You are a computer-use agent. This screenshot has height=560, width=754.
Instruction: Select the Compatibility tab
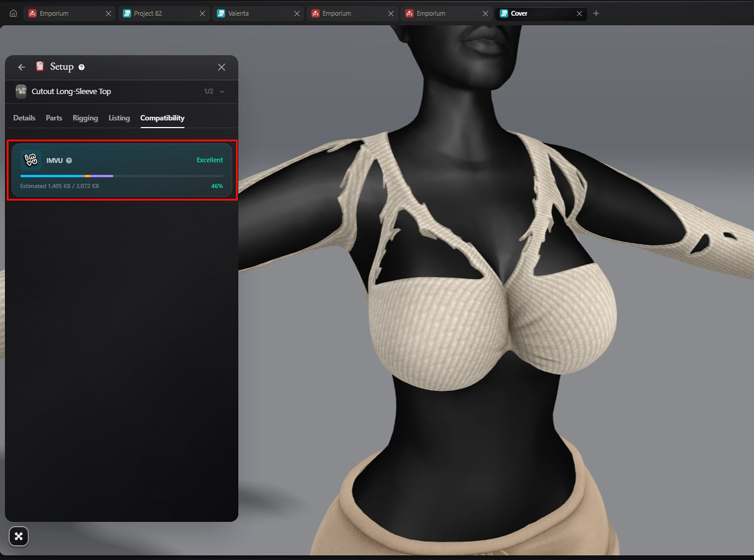[x=162, y=118]
